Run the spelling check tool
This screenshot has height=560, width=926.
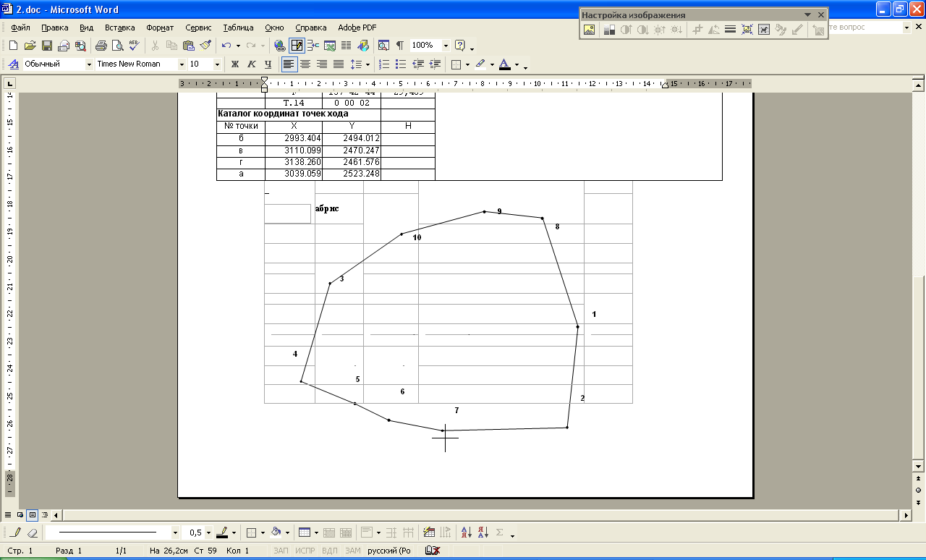click(x=133, y=46)
